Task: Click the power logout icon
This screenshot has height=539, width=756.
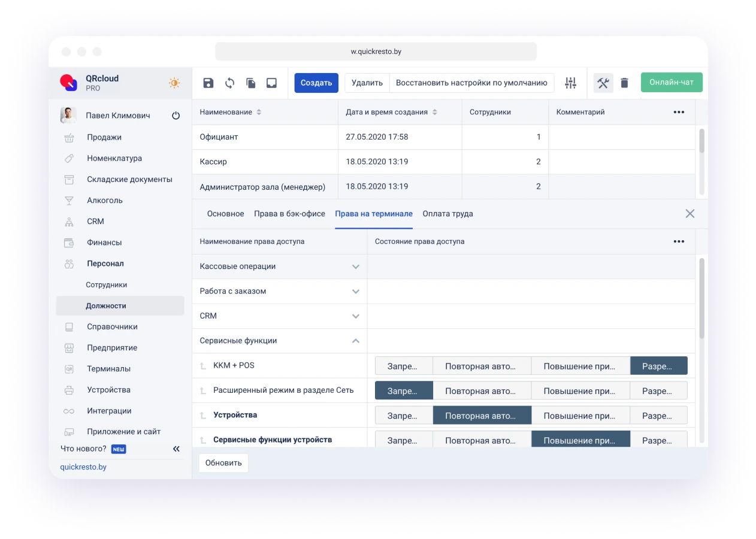Action: point(176,116)
